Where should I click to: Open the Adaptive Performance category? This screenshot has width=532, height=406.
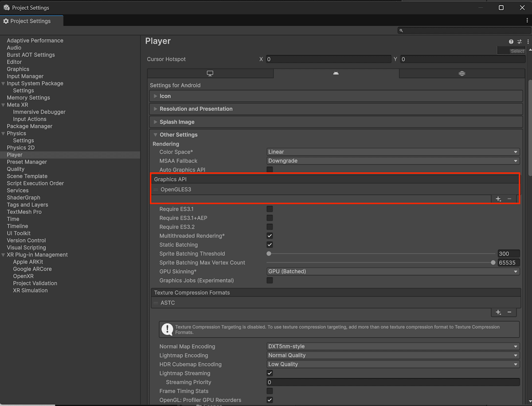pos(35,40)
